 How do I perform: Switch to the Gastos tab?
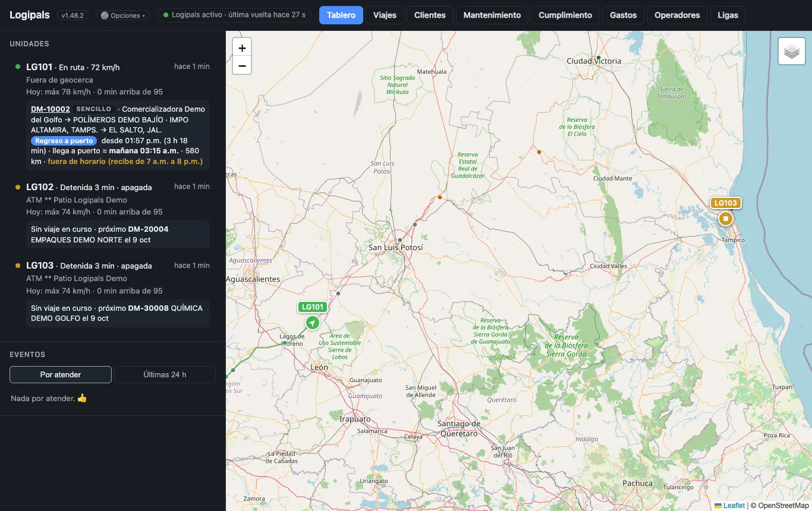tap(623, 15)
